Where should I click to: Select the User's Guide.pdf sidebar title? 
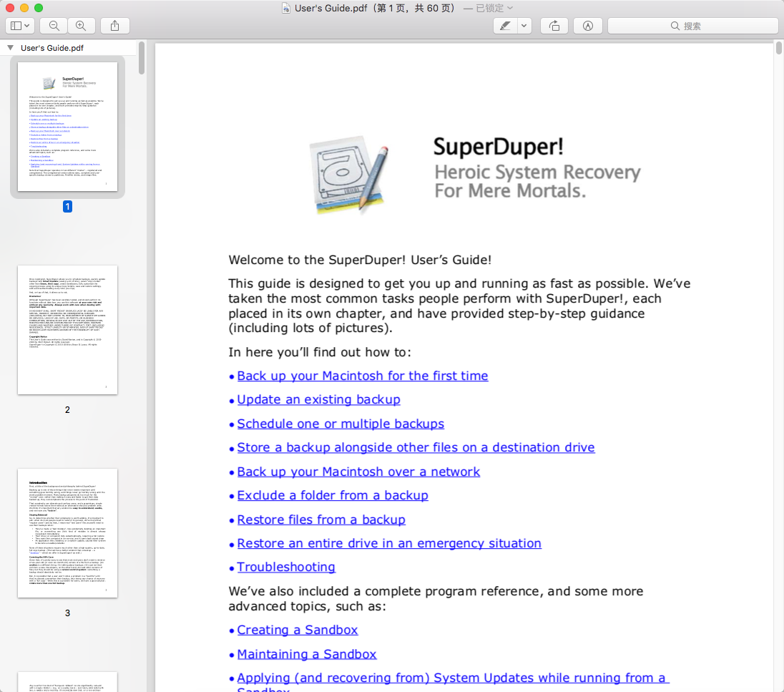pos(52,48)
